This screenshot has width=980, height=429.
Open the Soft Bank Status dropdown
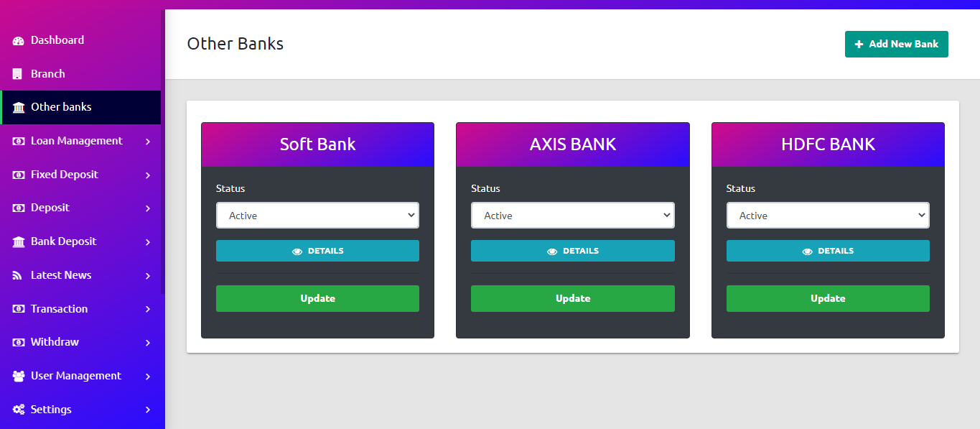[317, 216]
